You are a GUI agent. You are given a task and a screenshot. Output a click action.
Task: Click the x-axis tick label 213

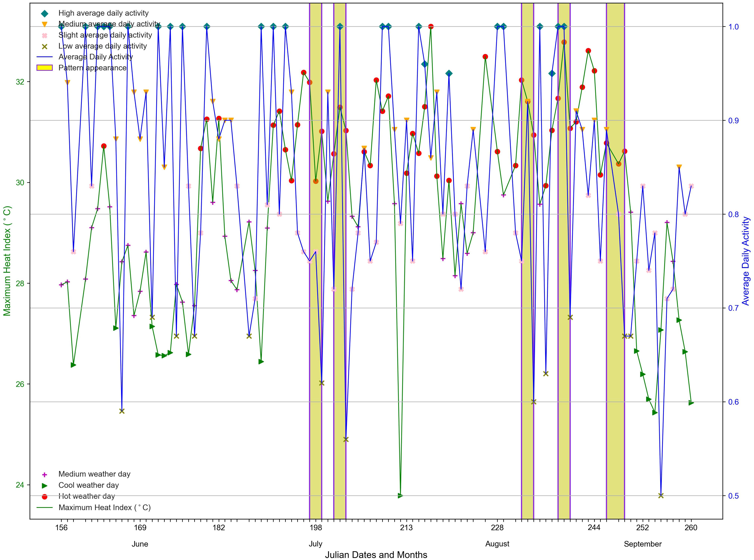tap(406, 528)
